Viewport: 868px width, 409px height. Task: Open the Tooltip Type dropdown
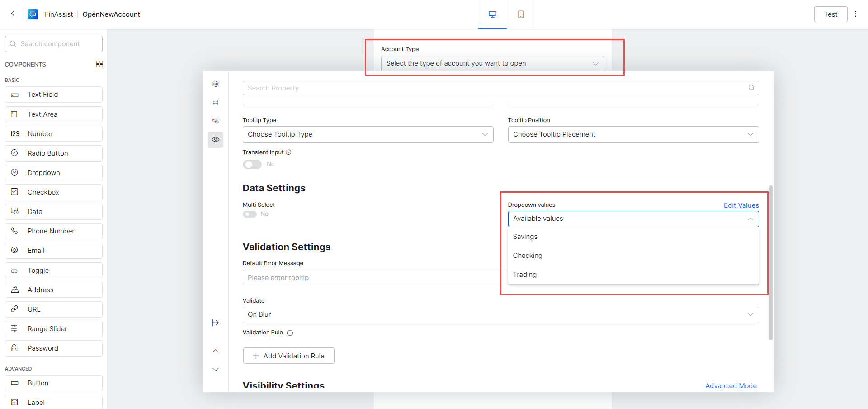(x=368, y=134)
